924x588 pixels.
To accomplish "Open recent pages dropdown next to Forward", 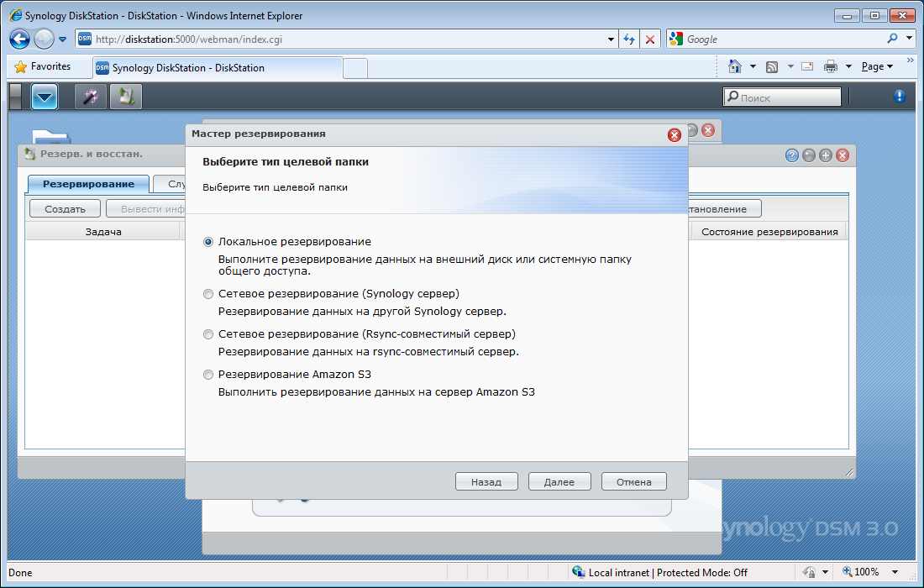I will coord(62,39).
